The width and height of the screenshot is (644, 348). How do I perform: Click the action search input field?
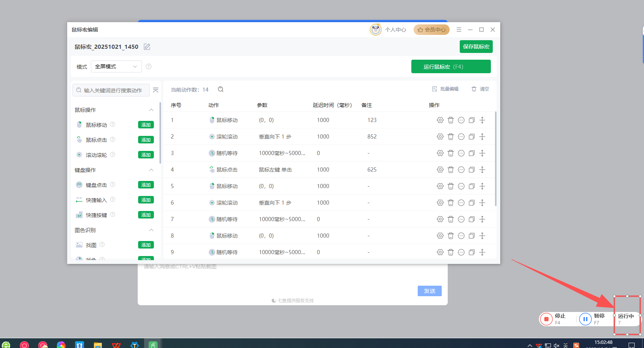(113, 90)
